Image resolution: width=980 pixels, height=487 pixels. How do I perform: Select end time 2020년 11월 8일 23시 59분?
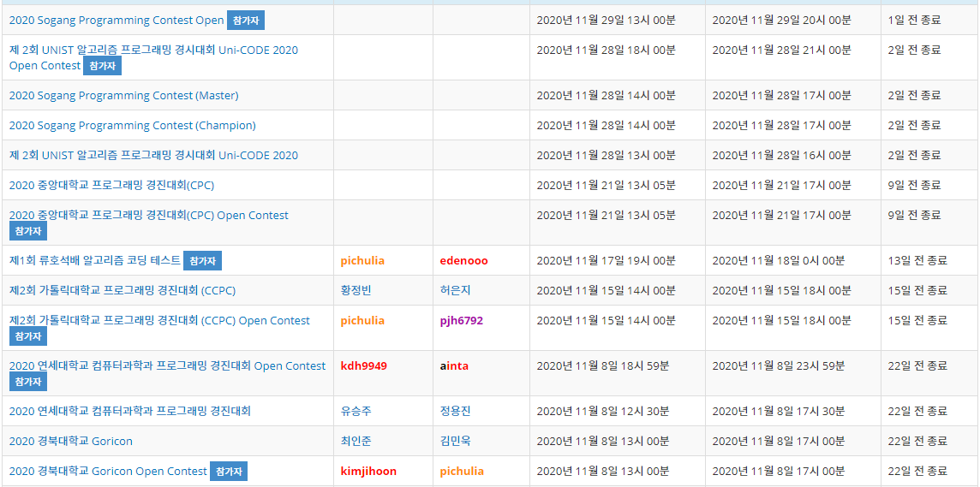779,365
